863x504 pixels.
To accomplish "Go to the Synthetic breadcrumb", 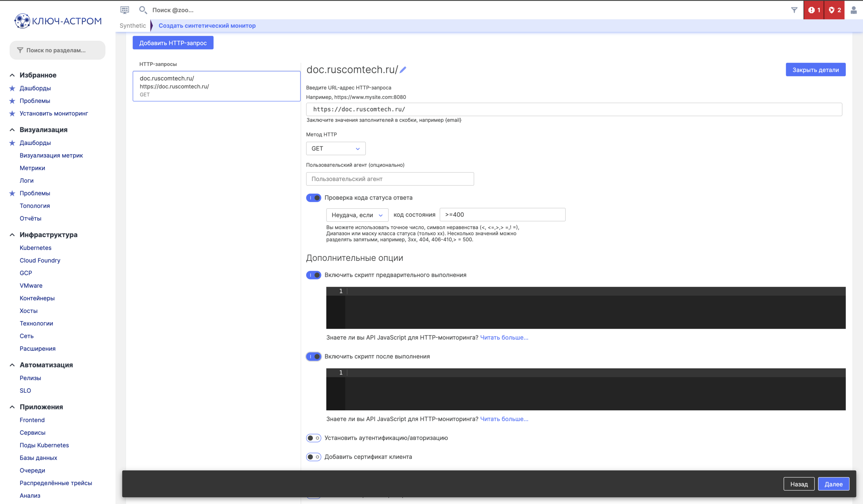I will click(x=132, y=25).
